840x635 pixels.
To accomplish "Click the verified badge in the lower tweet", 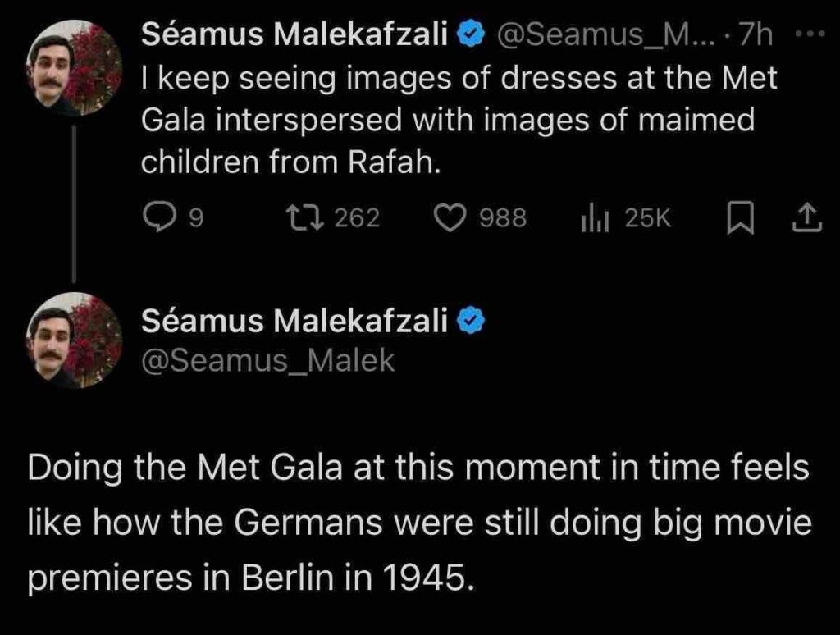I will 470,321.
